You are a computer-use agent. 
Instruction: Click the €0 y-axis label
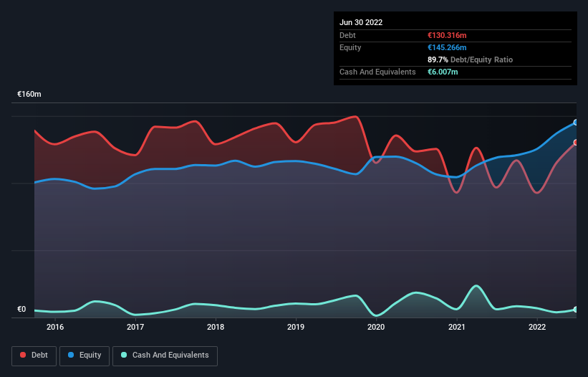(21, 310)
